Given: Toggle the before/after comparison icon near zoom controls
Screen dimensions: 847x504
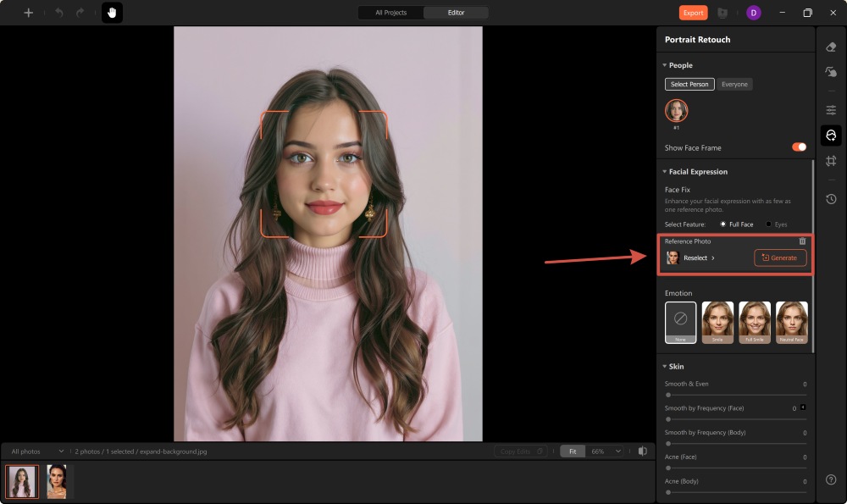Looking at the screenshot, I should click(642, 451).
